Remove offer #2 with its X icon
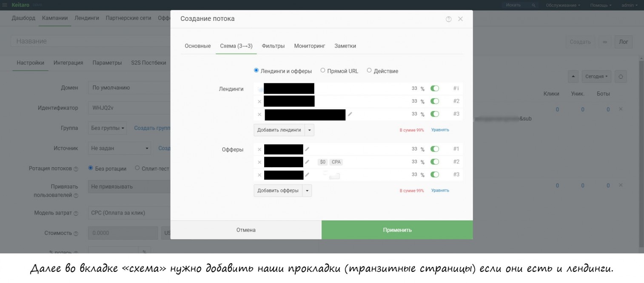The image size is (644, 283). (x=259, y=162)
